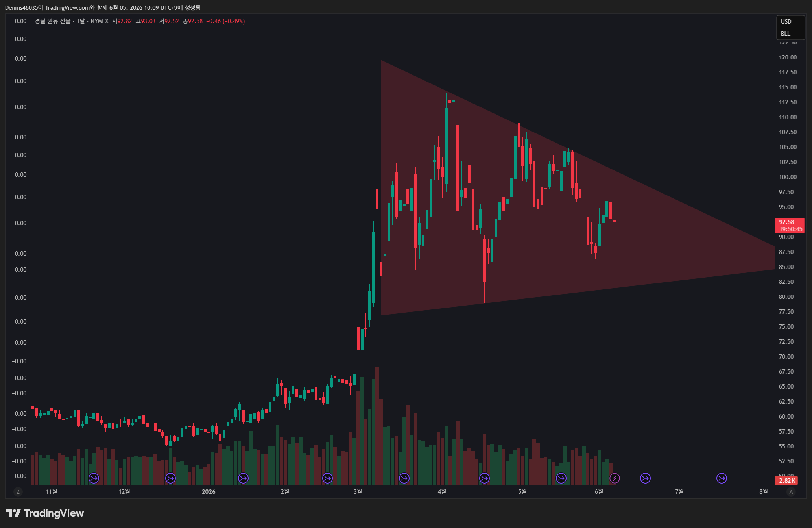812x528 pixels.
Task: Click the symbol title 경질 원유 선물
Action: pos(53,21)
